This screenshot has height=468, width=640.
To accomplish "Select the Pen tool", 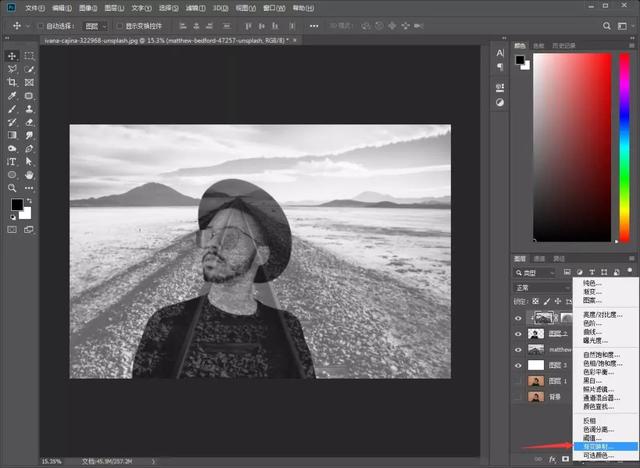I will (x=29, y=149).
